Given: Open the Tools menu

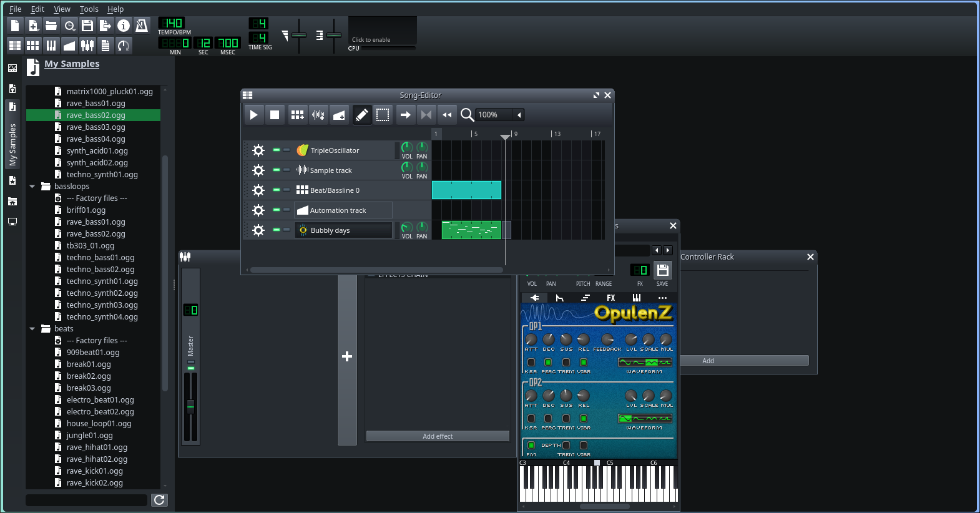Looking at the screenshot, I should pos(89,9).
